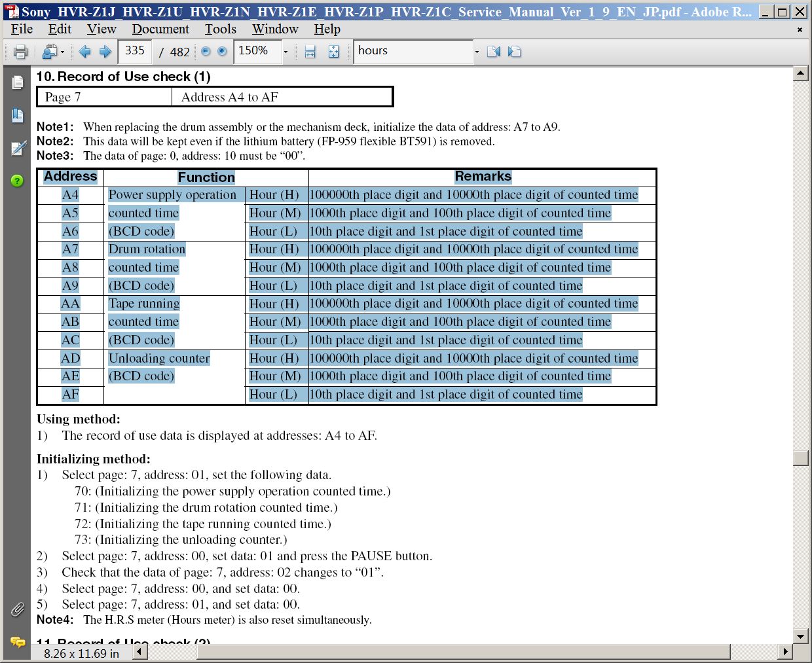The image size is (812, 663).
Task: Open the Signatures panel in sidebar
Action: [x=18, y=149]
